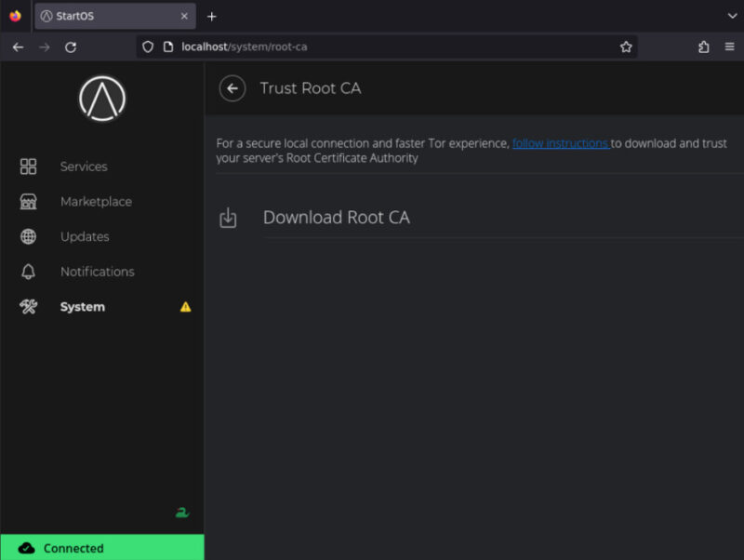Click the download icon beside Download Root CA
Image resolution: width=744 pixels, height=560 pixels.
pos(228,217)
